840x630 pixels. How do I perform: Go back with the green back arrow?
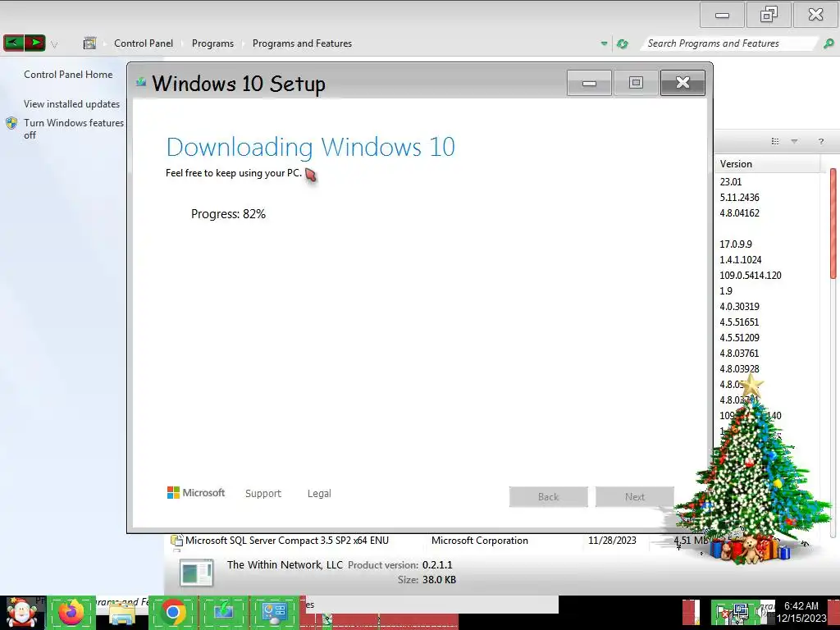point(13,43)
